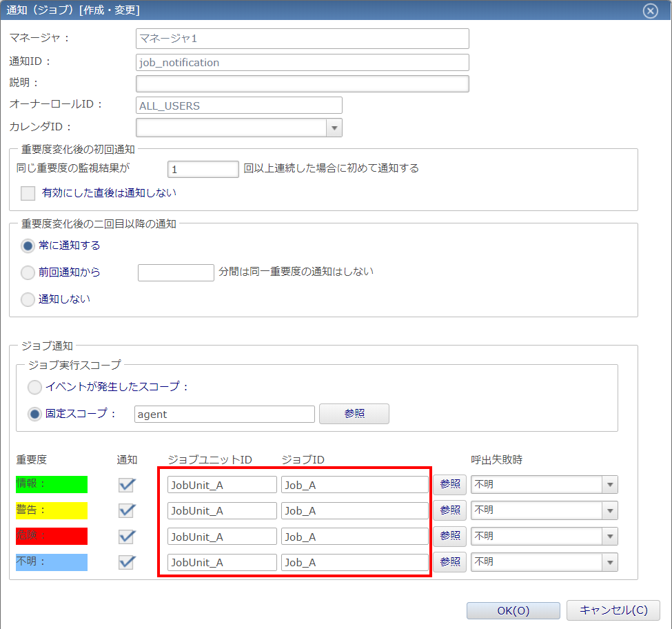
Task: Click the ジョブID column header
Action: pos(303,459)
